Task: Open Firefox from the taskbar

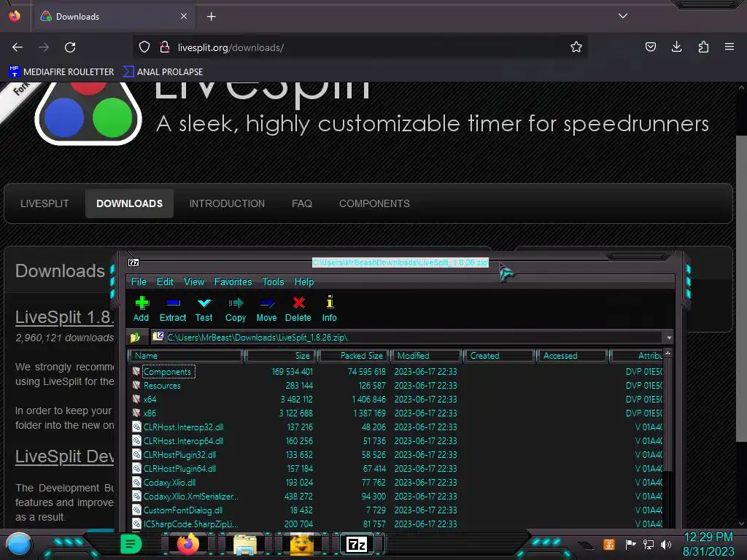Action: [187, 544]
